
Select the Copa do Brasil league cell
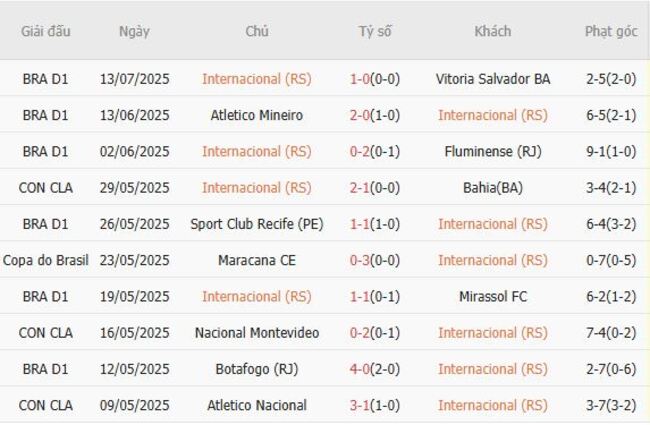46,260
